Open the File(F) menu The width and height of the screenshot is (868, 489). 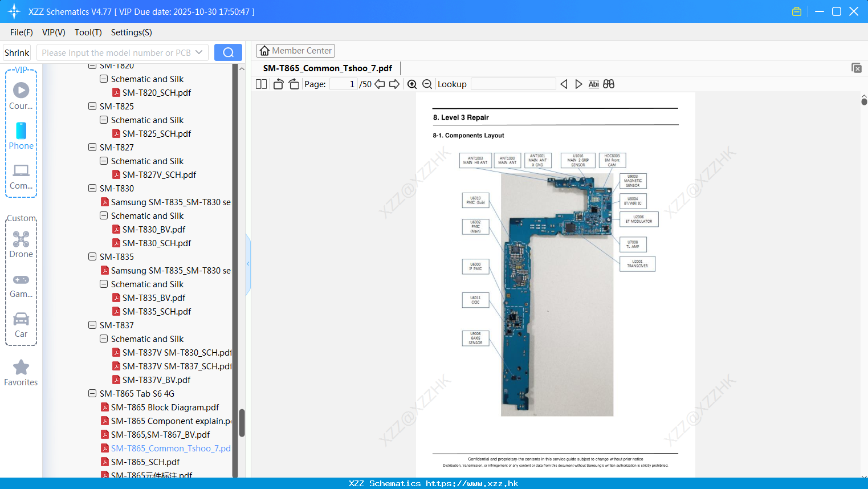(x=22, y=32)
